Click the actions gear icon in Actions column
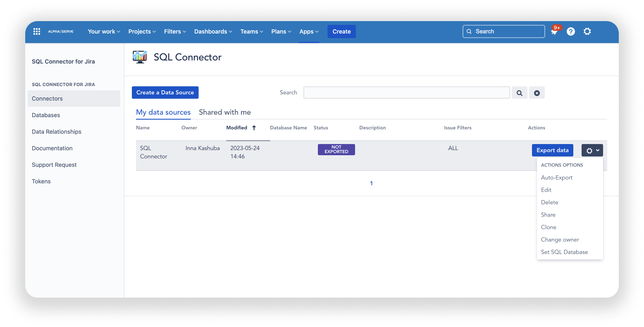The width and height of the screenshot is (644, 327). 592,150
